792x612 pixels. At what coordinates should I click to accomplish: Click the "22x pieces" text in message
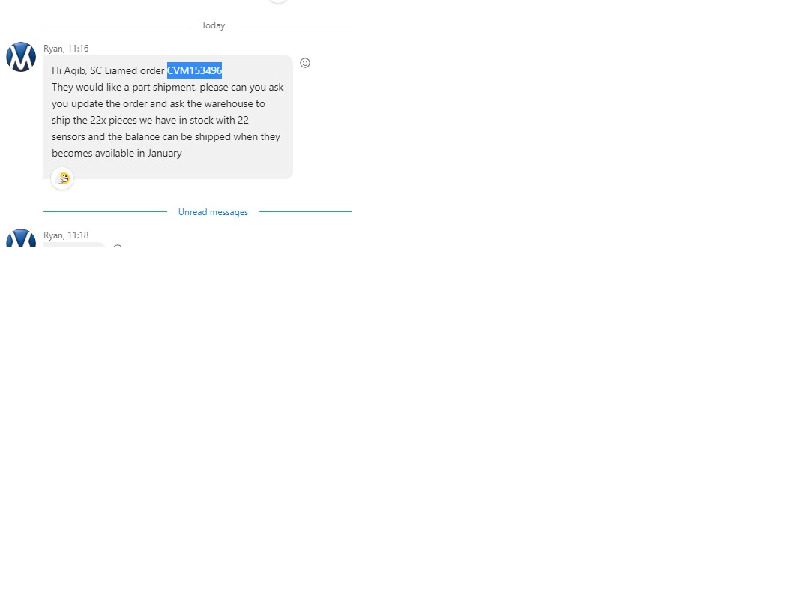coord(112,120)
